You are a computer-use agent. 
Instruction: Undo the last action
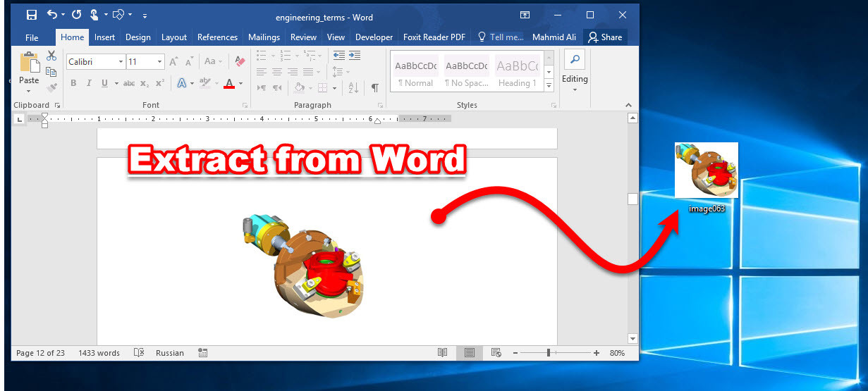click(x=52, y=15)
